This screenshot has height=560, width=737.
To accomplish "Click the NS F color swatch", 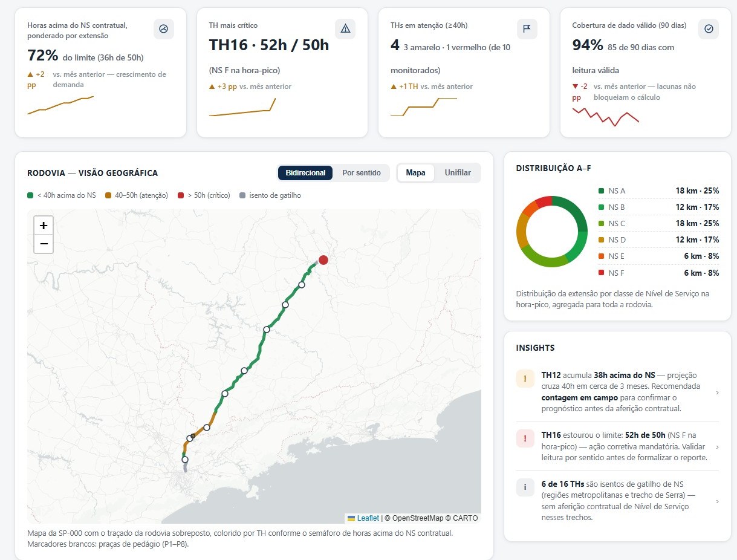I will click(x=601, y=273).
